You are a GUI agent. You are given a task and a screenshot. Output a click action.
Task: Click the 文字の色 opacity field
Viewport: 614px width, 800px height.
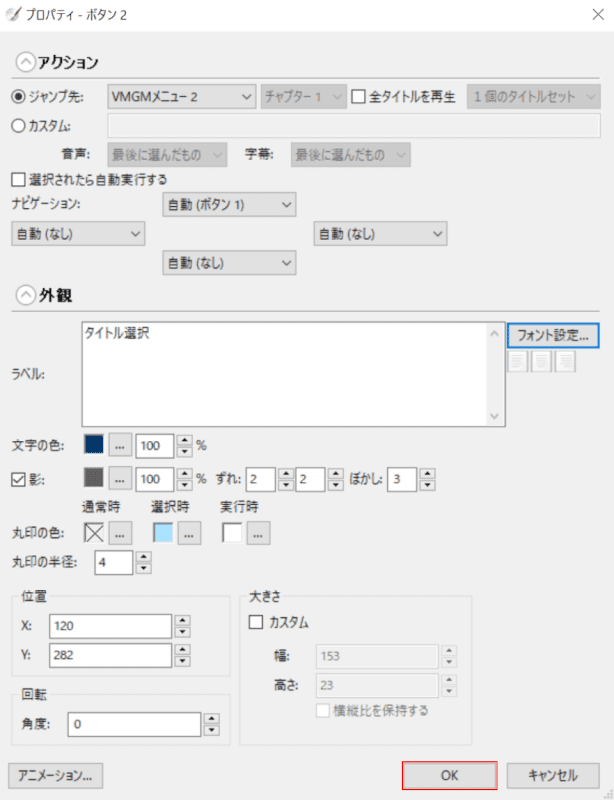(155, 445)
